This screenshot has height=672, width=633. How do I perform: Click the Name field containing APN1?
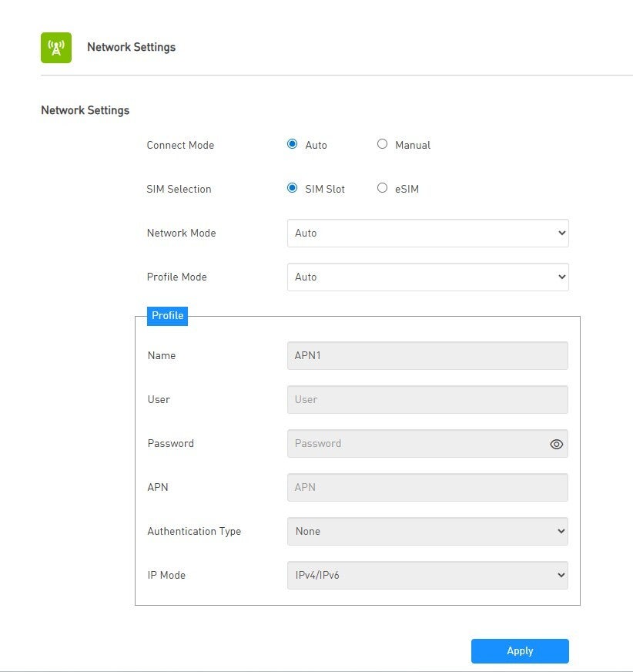[x=427, y=356]
